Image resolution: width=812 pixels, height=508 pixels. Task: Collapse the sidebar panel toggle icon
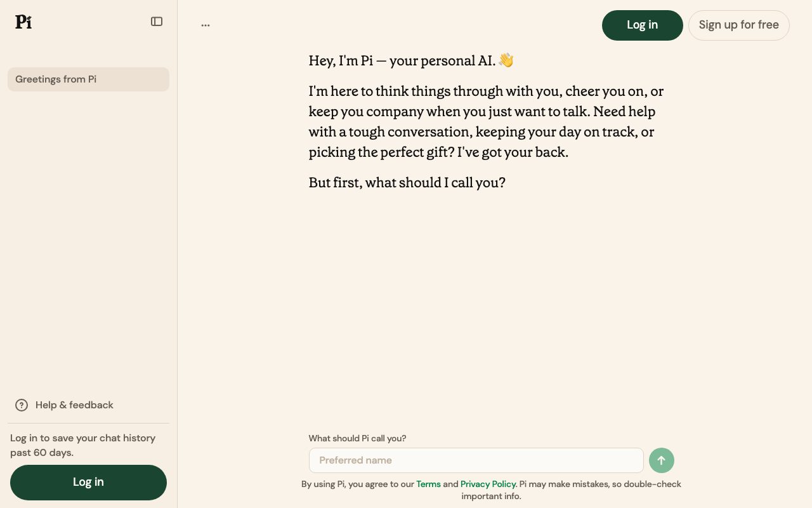coord(157,22)
